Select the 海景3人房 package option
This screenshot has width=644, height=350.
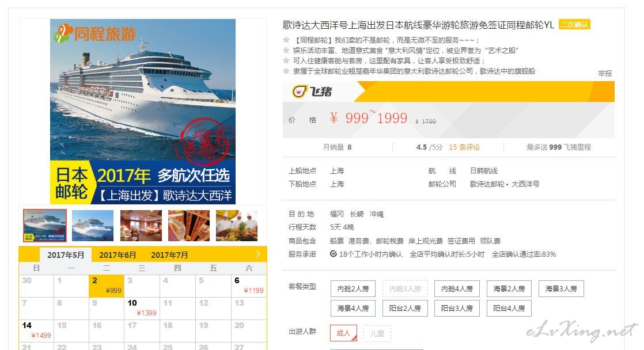click(x=561, y=289)
